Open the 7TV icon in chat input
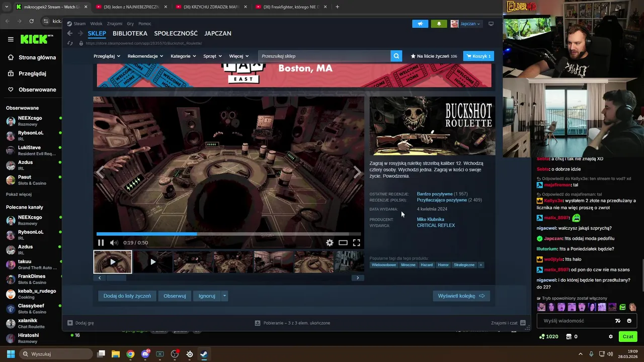644x362 pixels. pos(618,321)
